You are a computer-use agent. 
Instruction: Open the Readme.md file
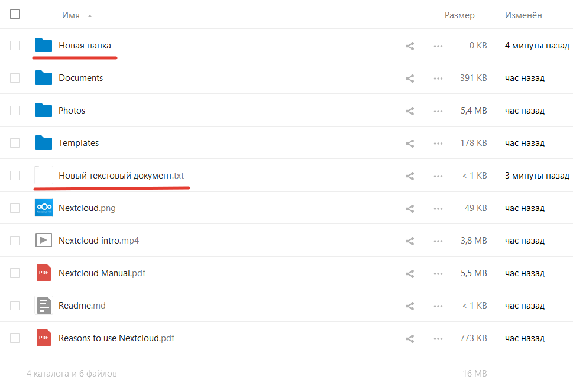82,306
